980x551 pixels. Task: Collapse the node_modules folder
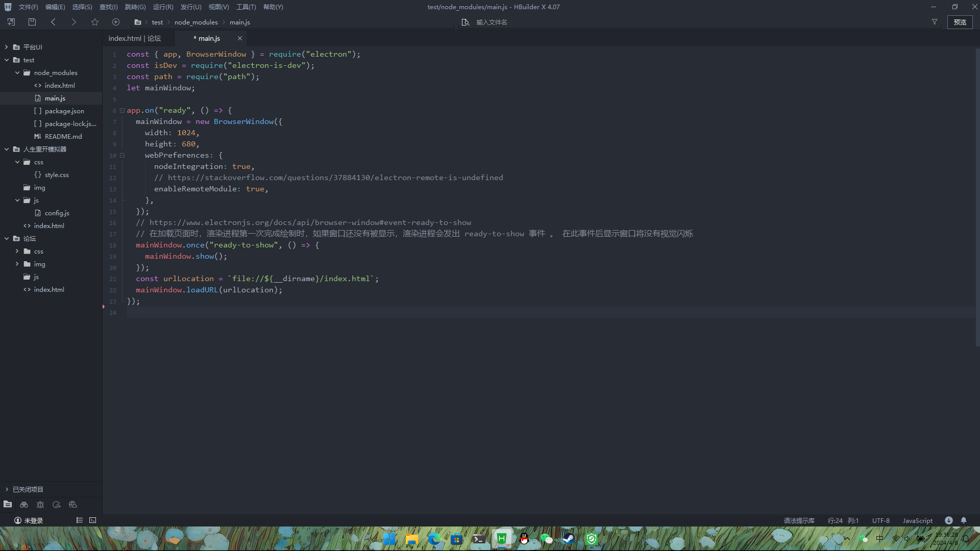point(17,72)
